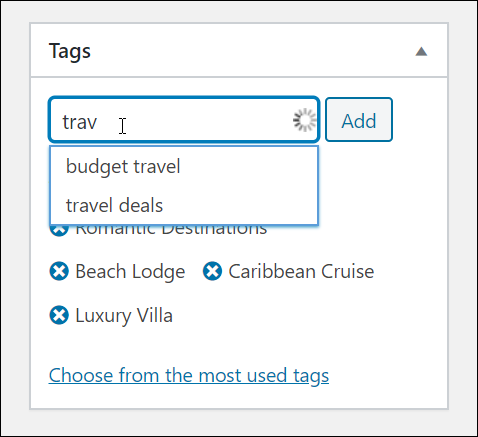The width and height of the screenshot is (478, 437).
Task: Click the Tags panel title
Action: 70,52
